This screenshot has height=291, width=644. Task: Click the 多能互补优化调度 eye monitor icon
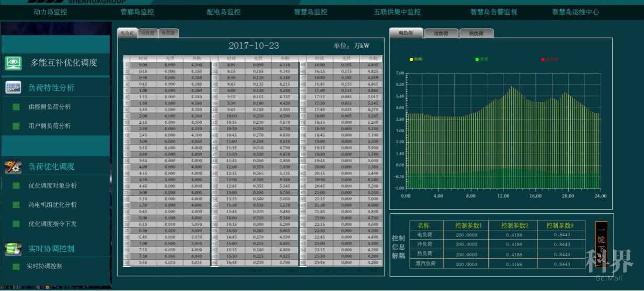(13, 63)
